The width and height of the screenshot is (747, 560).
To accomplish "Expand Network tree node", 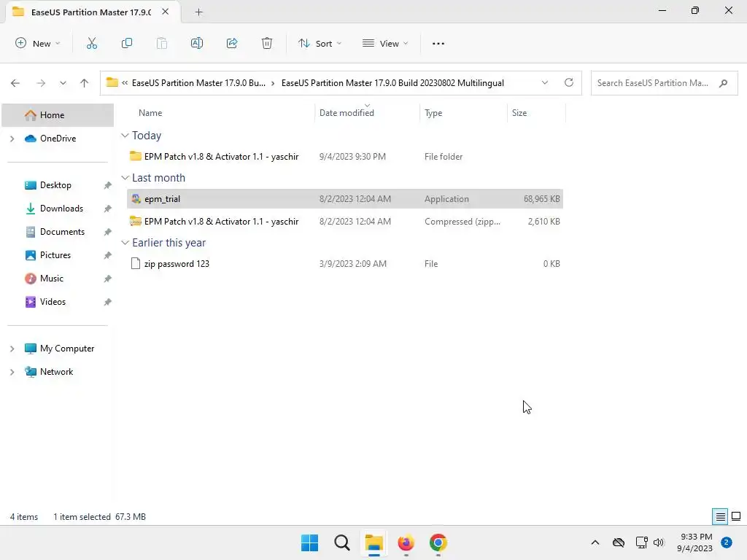I will point(12,372).
